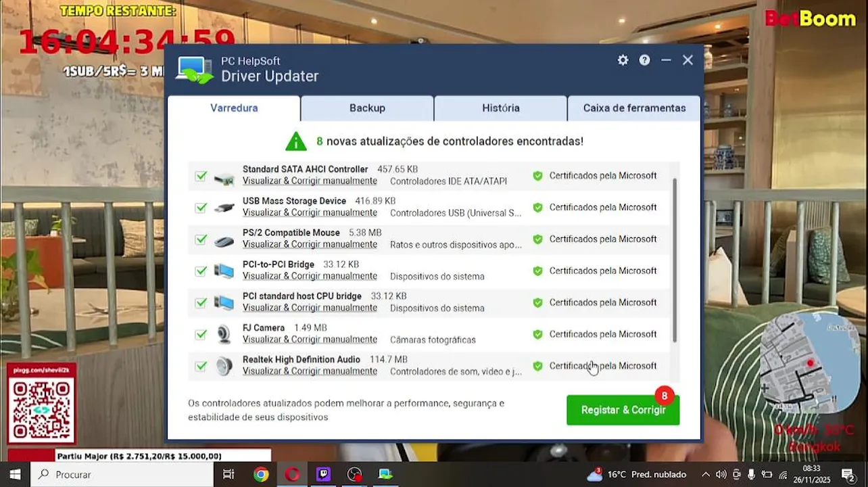Open Task View on the taskbar
Viewport: 868px width, 487px height.
228,474
